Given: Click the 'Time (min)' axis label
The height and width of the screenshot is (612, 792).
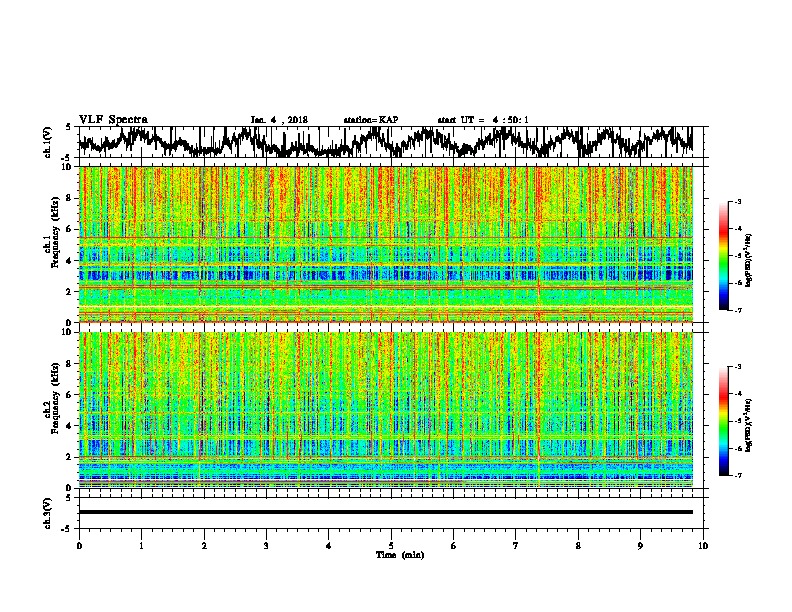Looking at the screenshot, I should [x=400, y=555].
